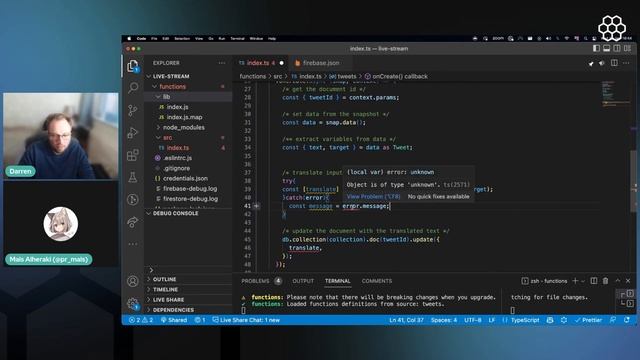This screenshot has width=640, height=360.
Task: Go to line via Ln 41, Col 37
Action: (x=406, y=320)
